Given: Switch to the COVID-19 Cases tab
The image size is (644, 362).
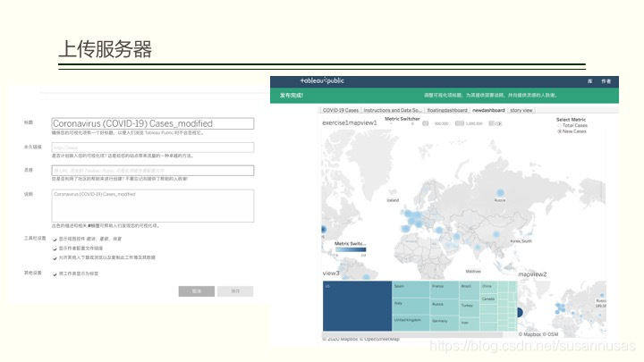Looking at the screenshot, I should coord(341,110).
